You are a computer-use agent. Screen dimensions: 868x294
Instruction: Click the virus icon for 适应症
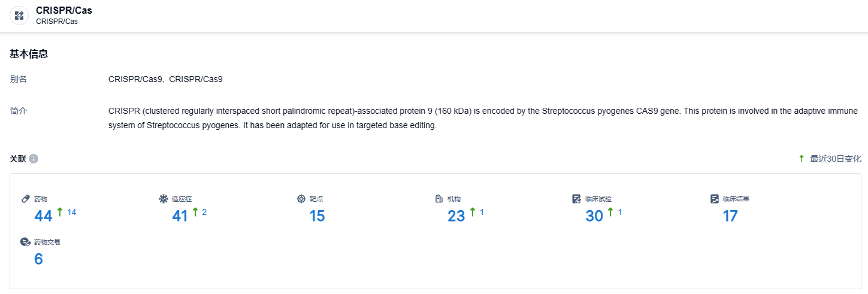tap(164, 199)
